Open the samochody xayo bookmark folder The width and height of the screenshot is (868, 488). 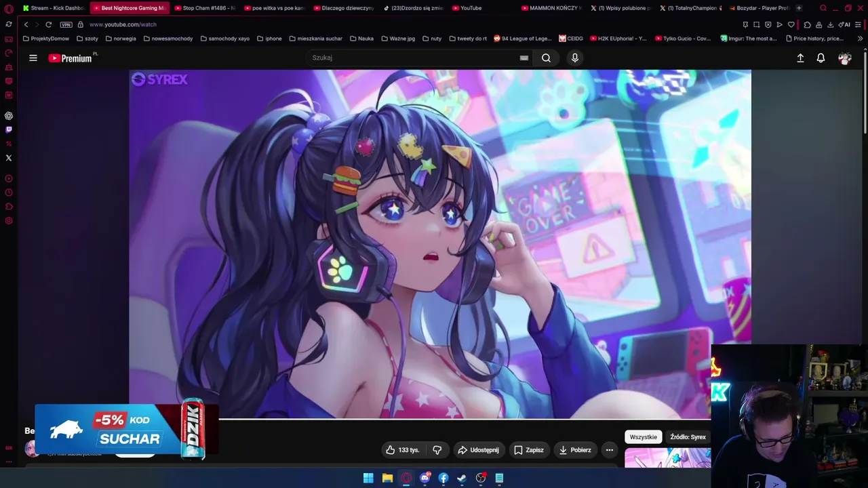225,39
